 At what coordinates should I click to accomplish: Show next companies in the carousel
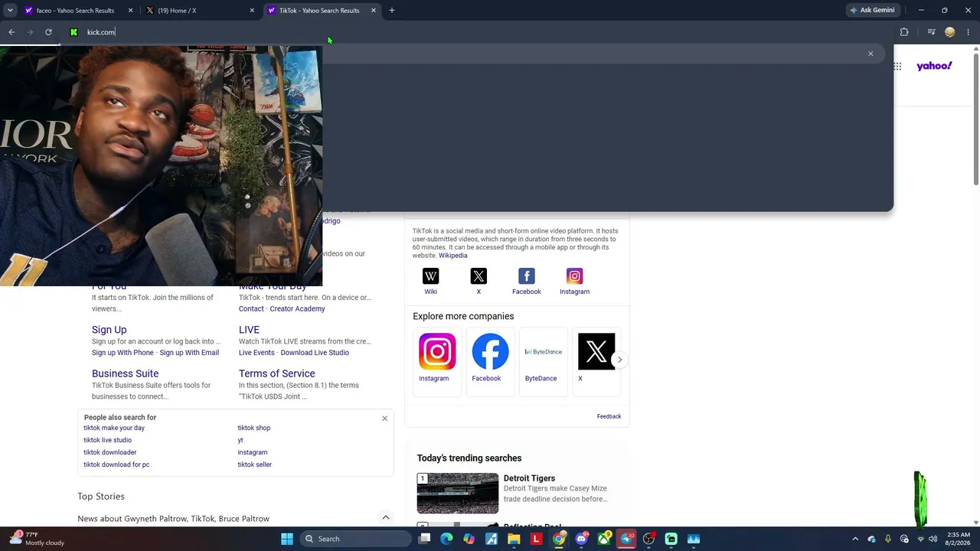point(619,359)
